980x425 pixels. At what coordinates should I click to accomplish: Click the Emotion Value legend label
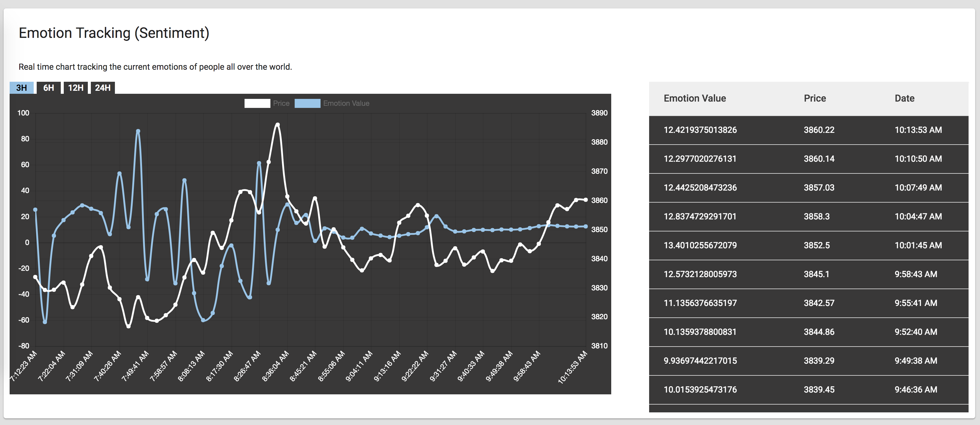[346, 103]
